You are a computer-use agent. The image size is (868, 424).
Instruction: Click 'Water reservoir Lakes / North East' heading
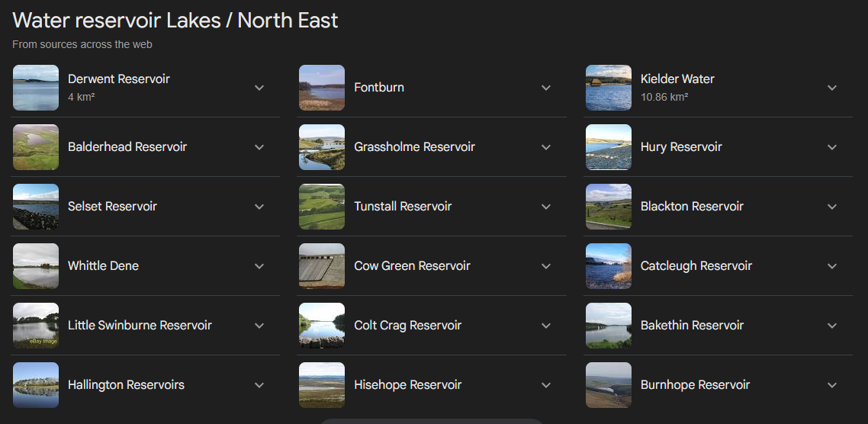tap(175, 21)
